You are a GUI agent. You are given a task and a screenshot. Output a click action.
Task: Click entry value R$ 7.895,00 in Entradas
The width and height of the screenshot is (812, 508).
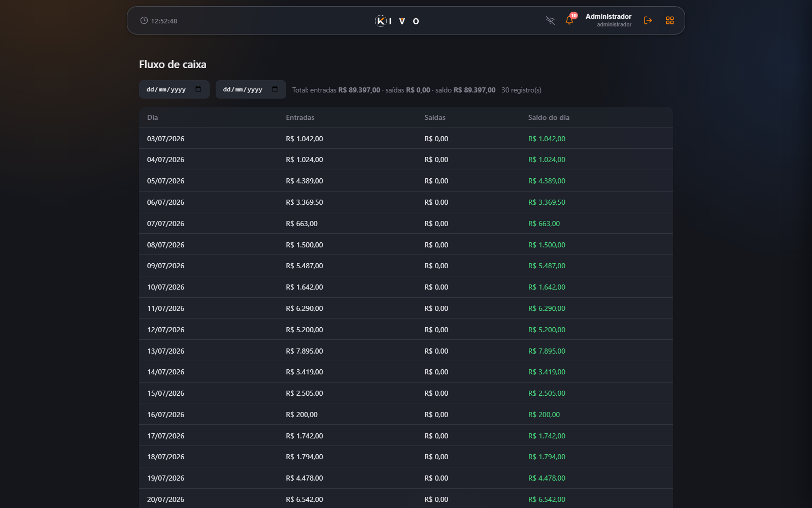pos(304,351)
